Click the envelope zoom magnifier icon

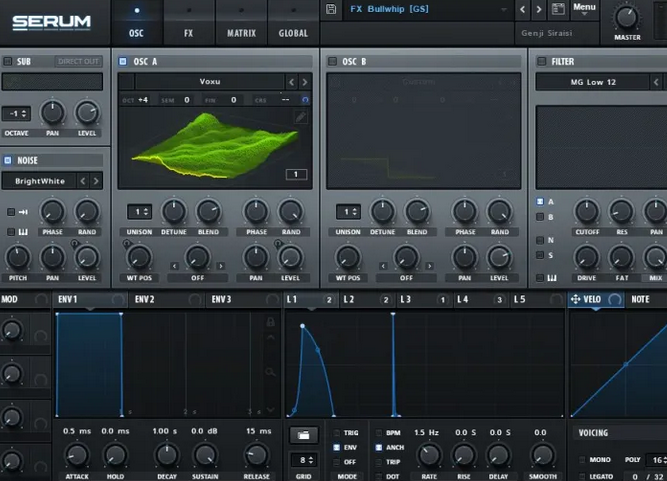pyautogui.click(x=270, y=373)
